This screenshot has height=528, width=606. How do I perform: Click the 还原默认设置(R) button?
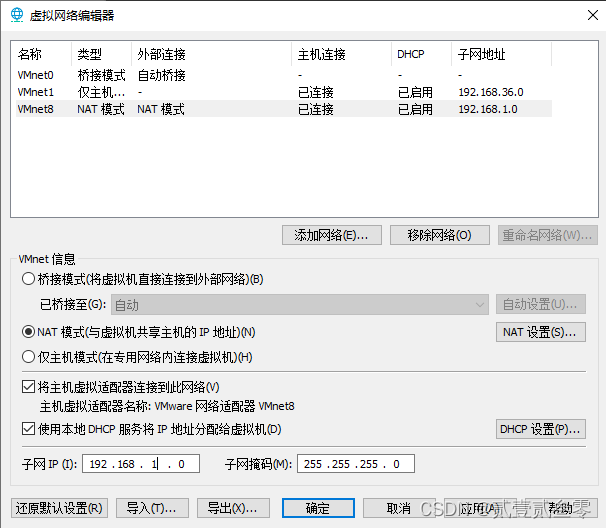point(59,508)
